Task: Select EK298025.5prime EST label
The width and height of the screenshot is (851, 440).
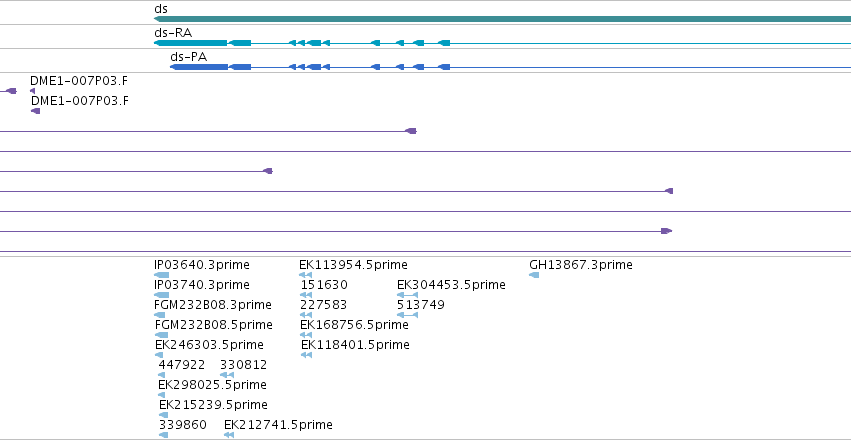Action: click(x=212, y=385)
